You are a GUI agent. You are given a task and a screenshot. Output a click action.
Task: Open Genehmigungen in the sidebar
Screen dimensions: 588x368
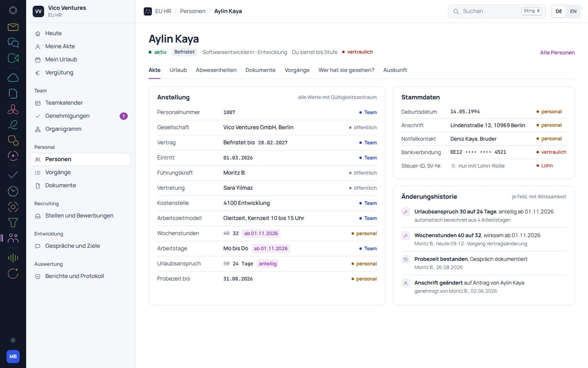[80, 116]
